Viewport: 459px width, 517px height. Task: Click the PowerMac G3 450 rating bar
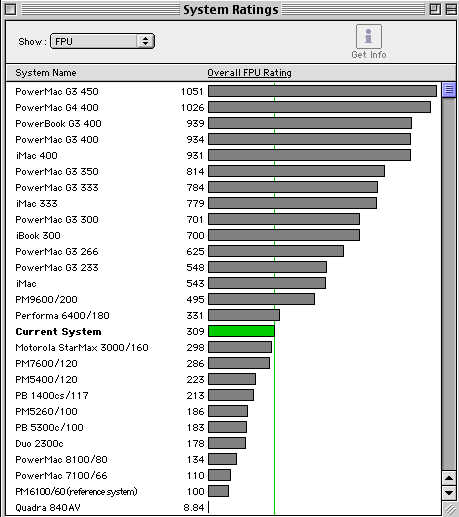322,91
